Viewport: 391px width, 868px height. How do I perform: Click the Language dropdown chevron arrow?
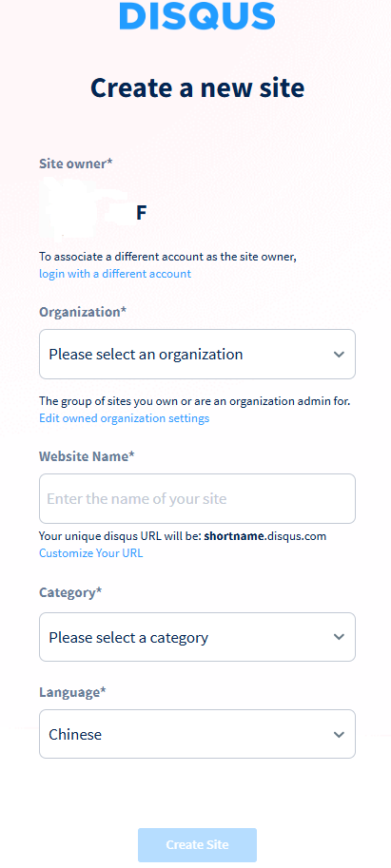(x=339, y=735)
